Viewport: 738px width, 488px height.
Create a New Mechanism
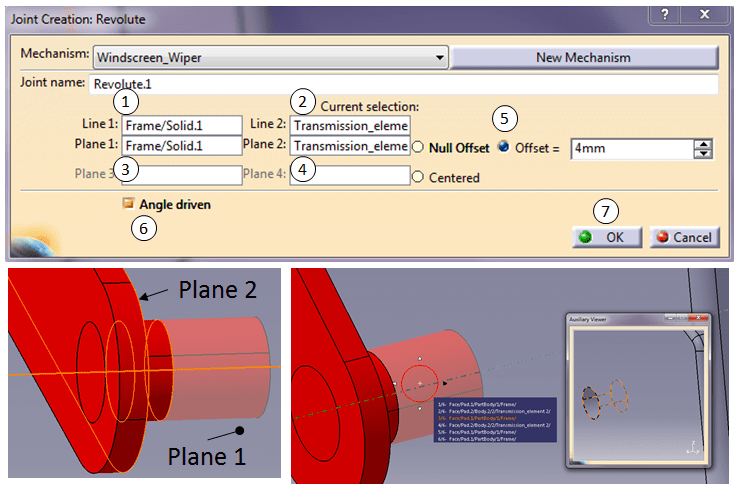pos(583,57)
